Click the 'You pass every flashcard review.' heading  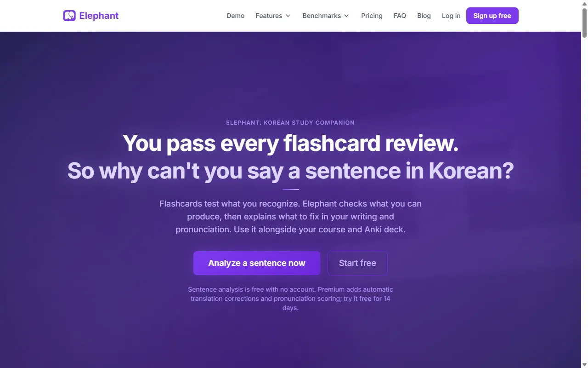pos(290,143)
